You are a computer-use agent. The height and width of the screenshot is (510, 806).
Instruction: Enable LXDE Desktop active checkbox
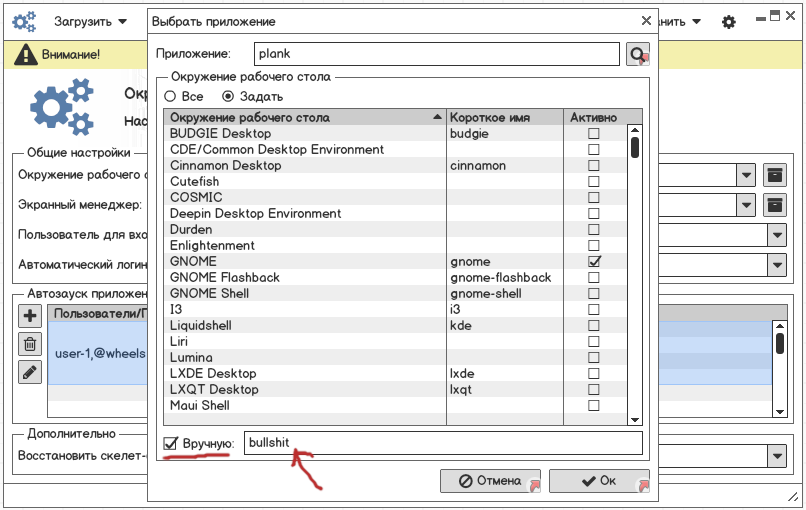tap(594, 373)
